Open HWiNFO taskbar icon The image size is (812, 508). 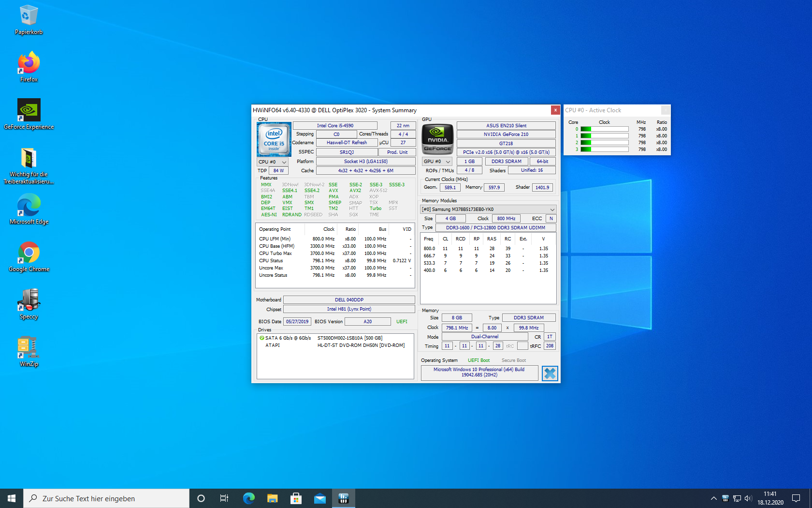344,498
